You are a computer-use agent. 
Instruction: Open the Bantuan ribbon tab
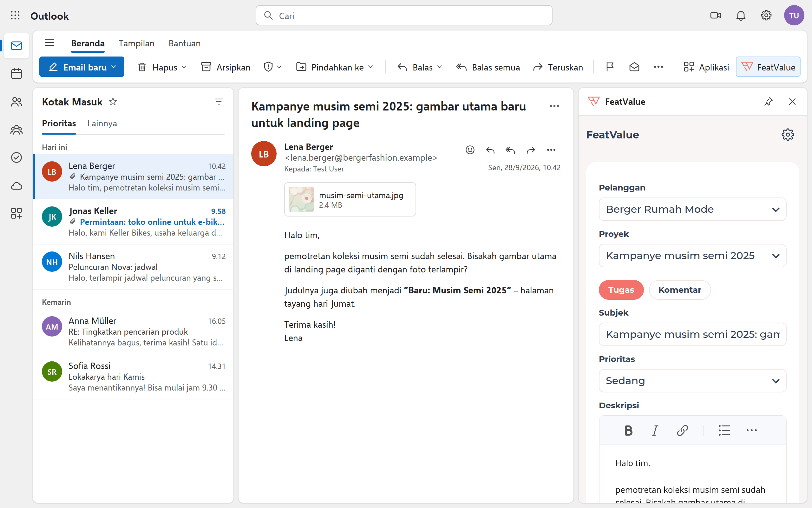click(x=185, y=43)
